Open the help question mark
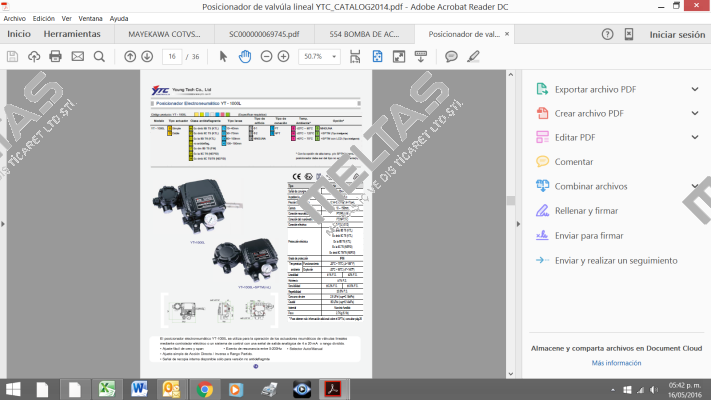Screen dimensions: 711x400 click(x=608, y=34)
